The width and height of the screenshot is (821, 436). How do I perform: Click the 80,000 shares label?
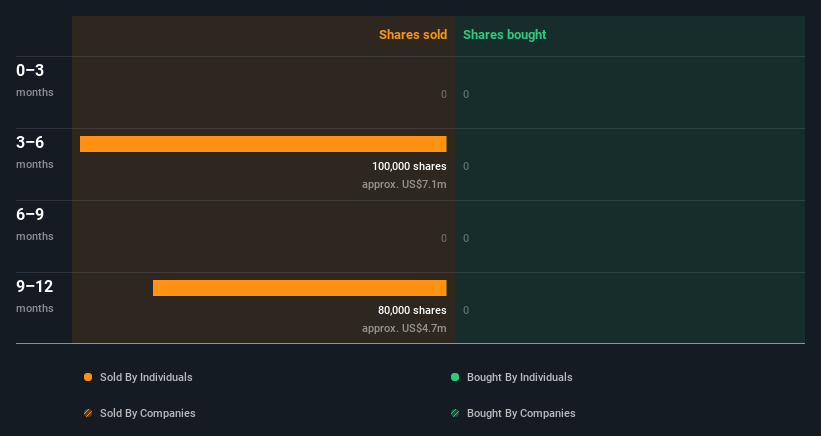[412, 310]
